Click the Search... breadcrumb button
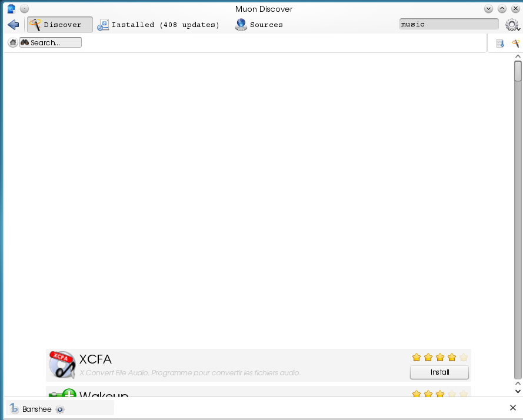 pos(51,43)
